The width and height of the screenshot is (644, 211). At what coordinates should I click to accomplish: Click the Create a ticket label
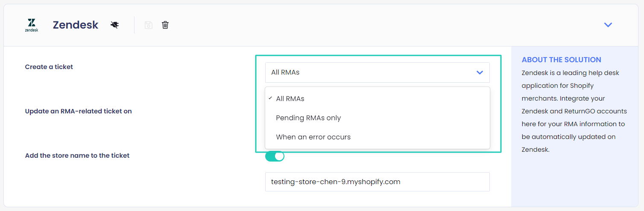[49, 67]
